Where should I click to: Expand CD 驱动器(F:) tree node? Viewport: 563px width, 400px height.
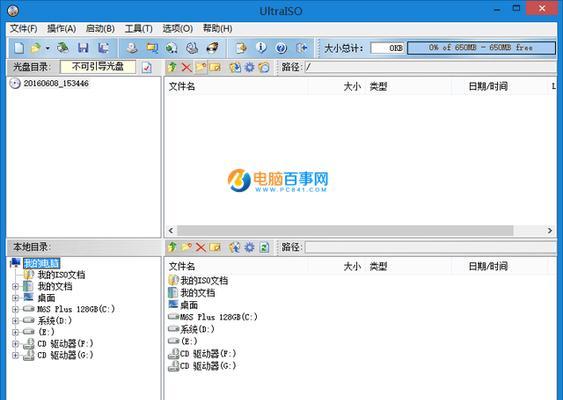(15, 344)
